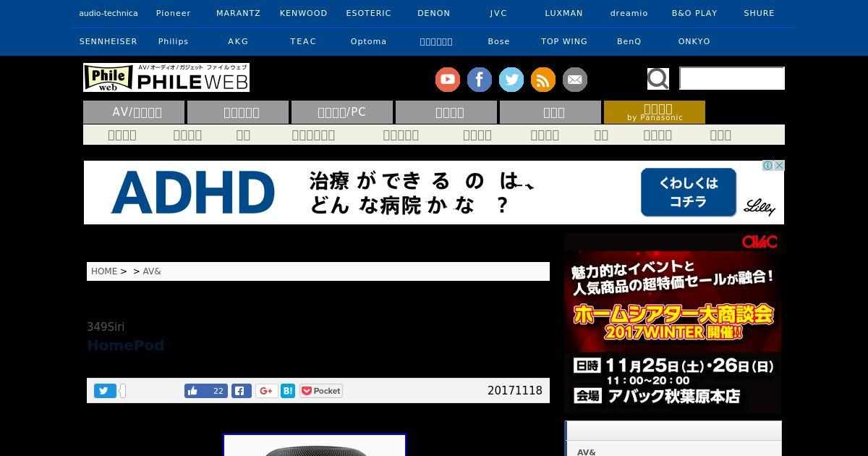Click the gray email envelope icon
The width and height of the screenshot is (868, 456).
[x=575, y=80]
